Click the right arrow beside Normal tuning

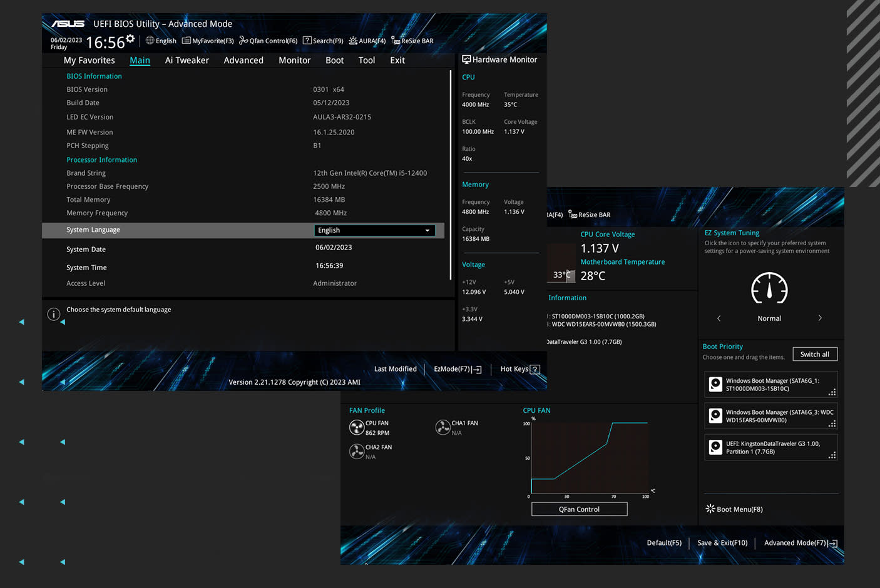coord(820,318)
